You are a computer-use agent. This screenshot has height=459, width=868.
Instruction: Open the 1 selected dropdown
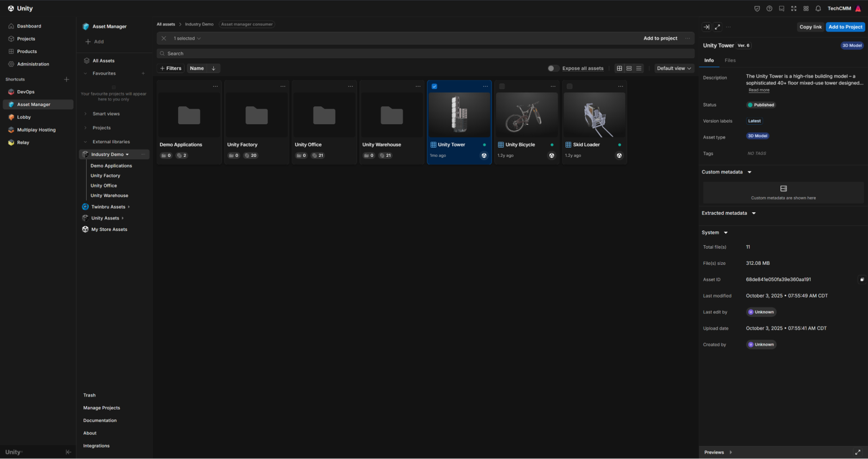coord(187,38)
